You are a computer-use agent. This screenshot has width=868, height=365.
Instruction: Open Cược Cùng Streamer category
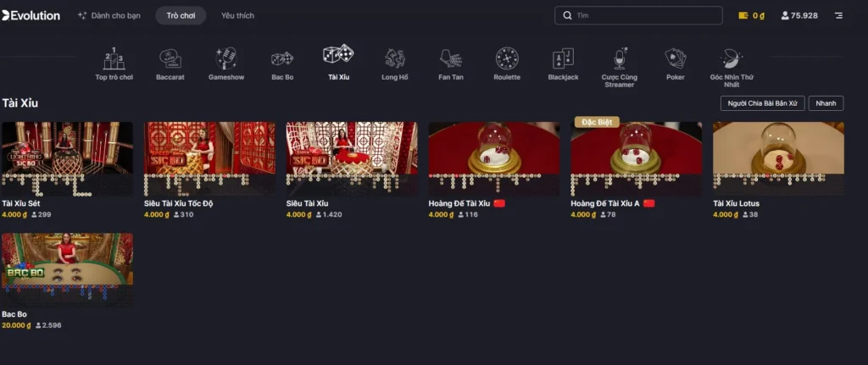(620, 68)
